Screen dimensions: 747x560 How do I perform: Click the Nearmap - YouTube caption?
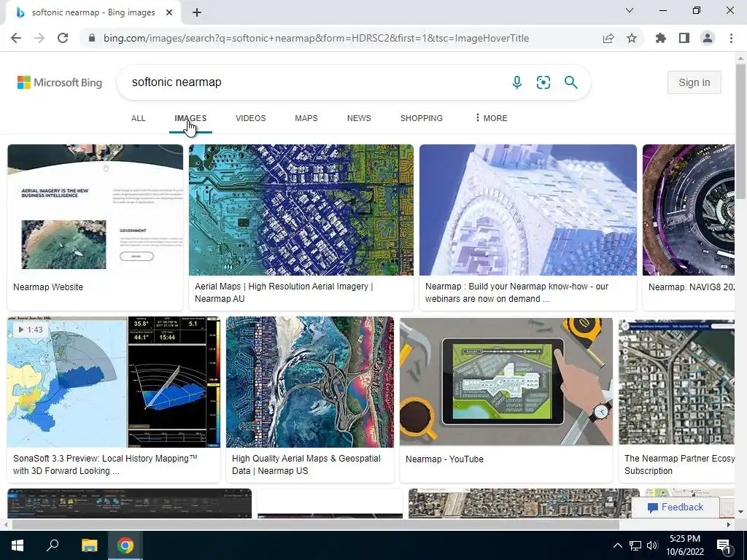pyautogui.click(x=444, y=459)
